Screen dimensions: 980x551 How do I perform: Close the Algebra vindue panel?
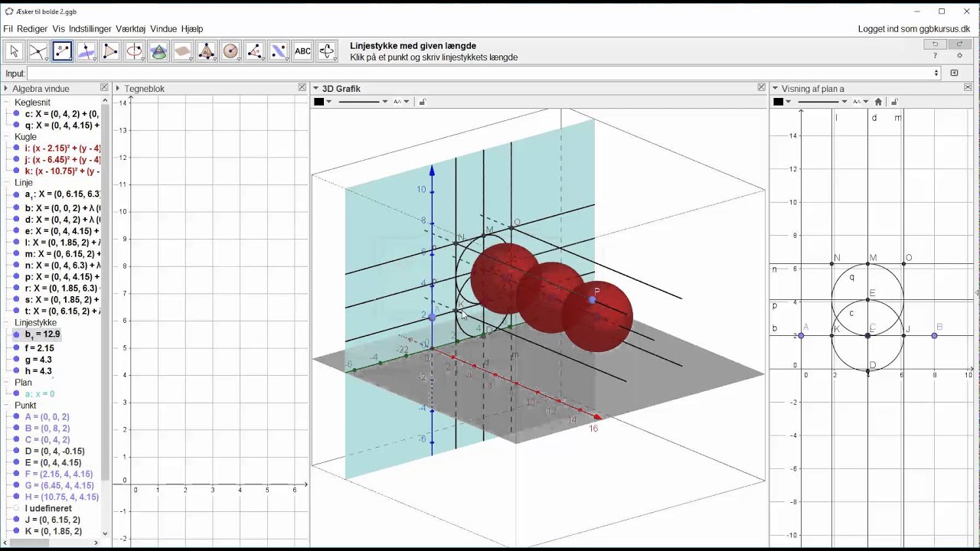pyautogui.click(x=104, y=88)
